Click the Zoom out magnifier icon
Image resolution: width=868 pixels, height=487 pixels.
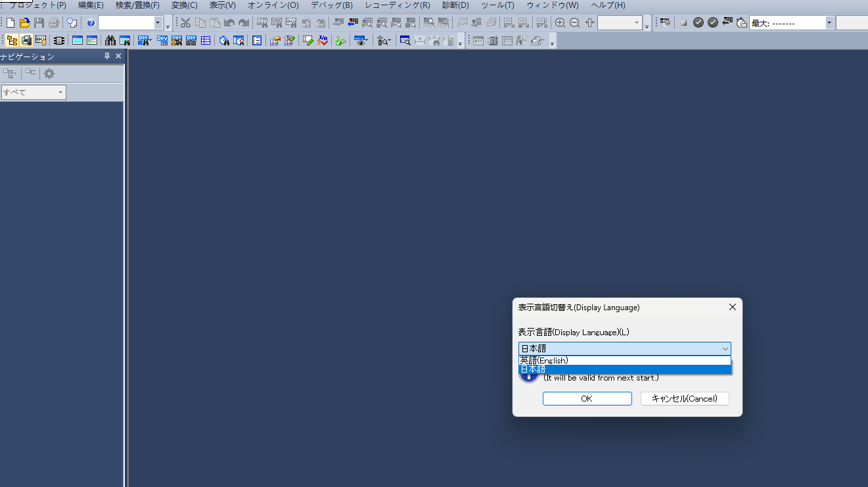pos(574,23)
